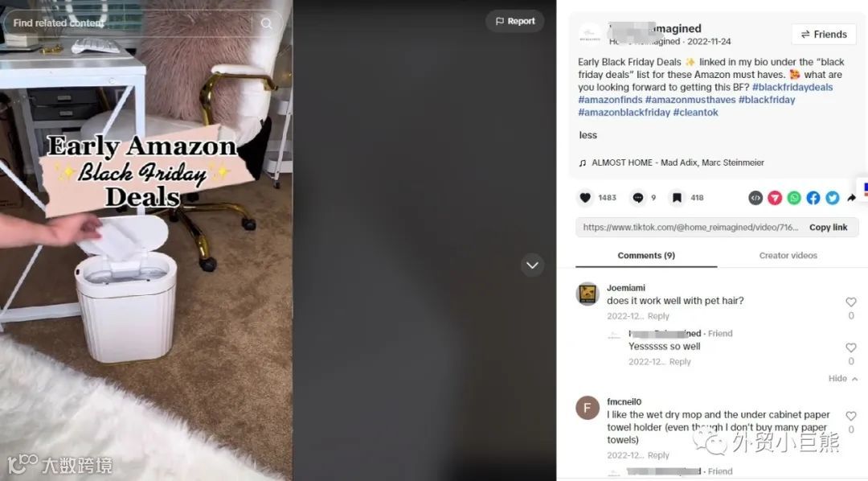Image resolution: width=868 pixels, height=481 pixels.
Task: Like fmcneil0's wet dry mop comment
Action: tap(851, 416)
